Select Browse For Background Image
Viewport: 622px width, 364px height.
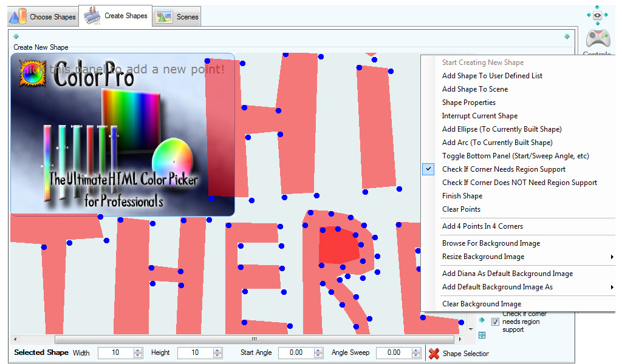pos(491,243)
